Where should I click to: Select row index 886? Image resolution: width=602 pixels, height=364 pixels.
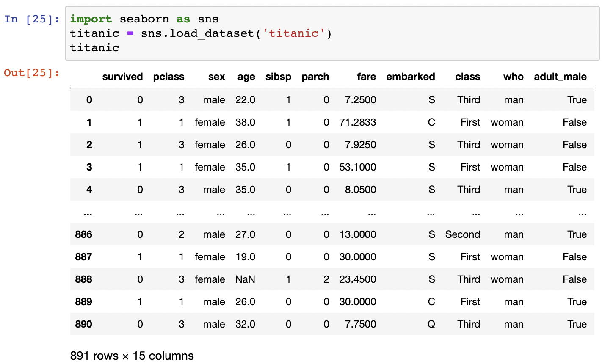point(83,234)
